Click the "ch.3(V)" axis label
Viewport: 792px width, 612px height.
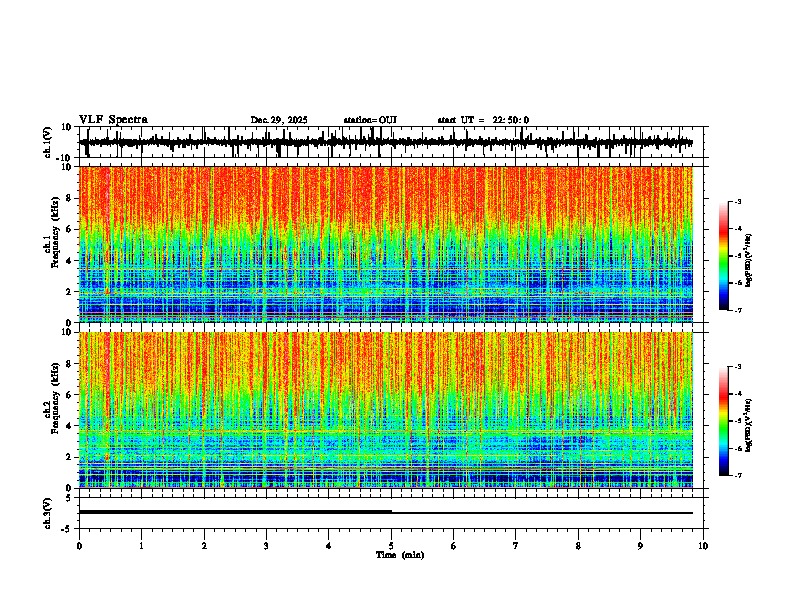(x=48, y=514)
